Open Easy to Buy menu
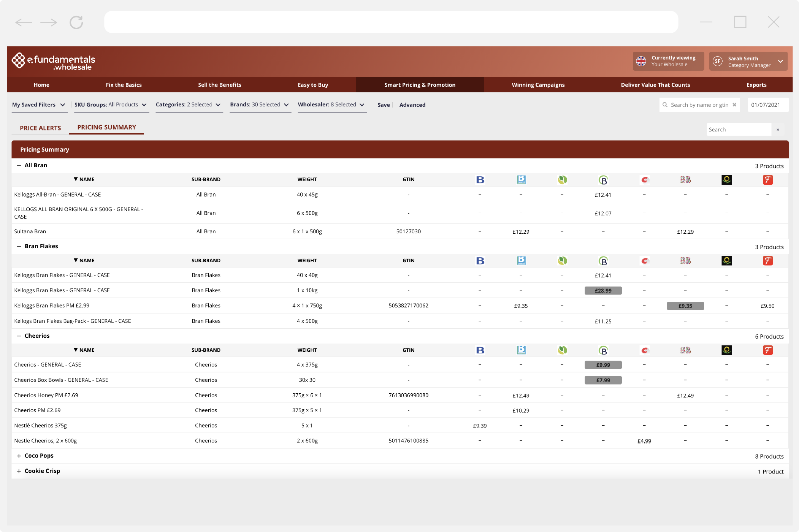Image resolution: width=799 pixels, height=532 pixels. point(313,85)
